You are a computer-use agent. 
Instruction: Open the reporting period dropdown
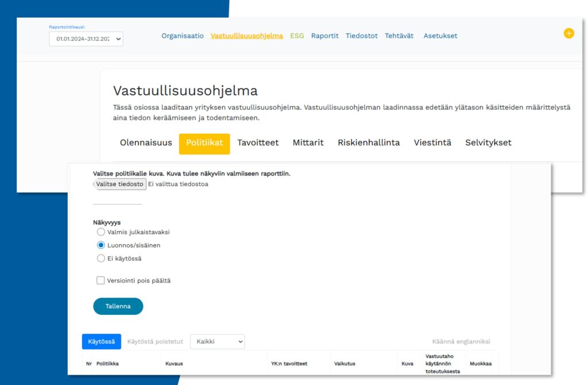(86, 38)
